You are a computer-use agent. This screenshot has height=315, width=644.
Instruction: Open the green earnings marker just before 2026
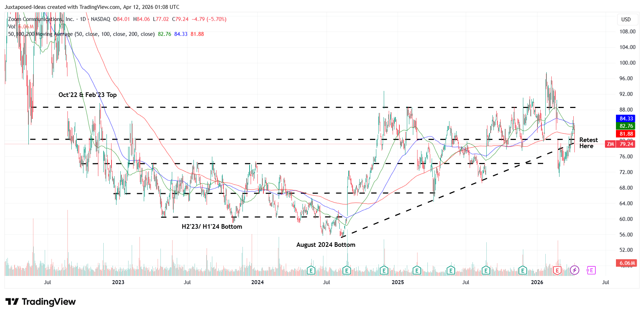522,271
